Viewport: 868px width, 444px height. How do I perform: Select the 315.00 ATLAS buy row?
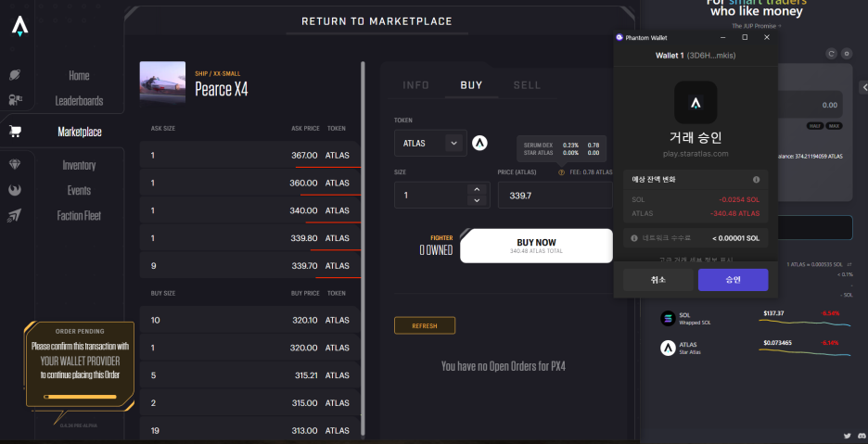(x=249, y=403)
